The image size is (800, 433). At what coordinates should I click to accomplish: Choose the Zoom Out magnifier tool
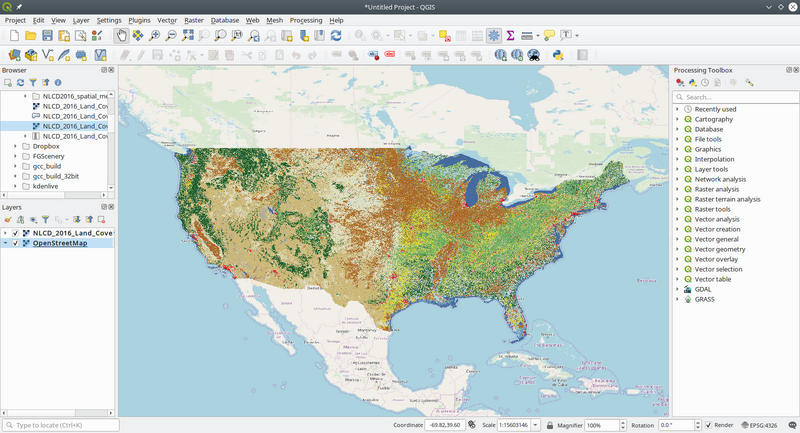171,36
